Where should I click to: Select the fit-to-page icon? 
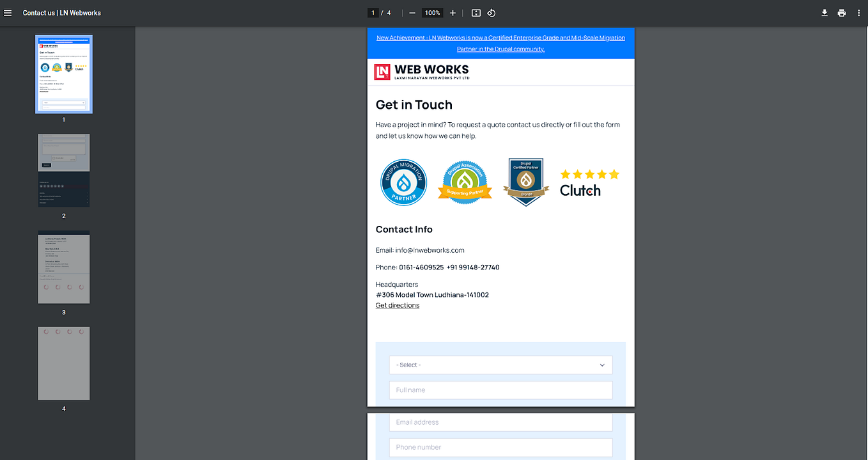476,12
